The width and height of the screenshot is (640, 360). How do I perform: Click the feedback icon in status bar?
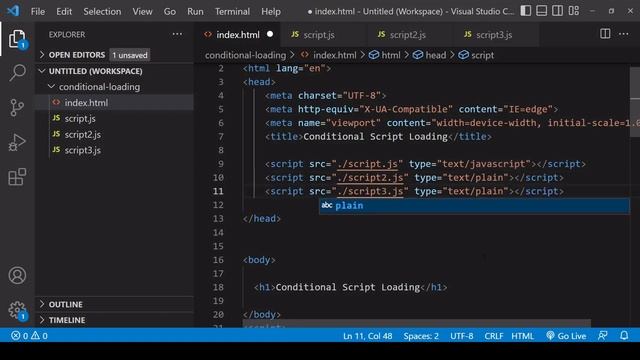[602, 336]
